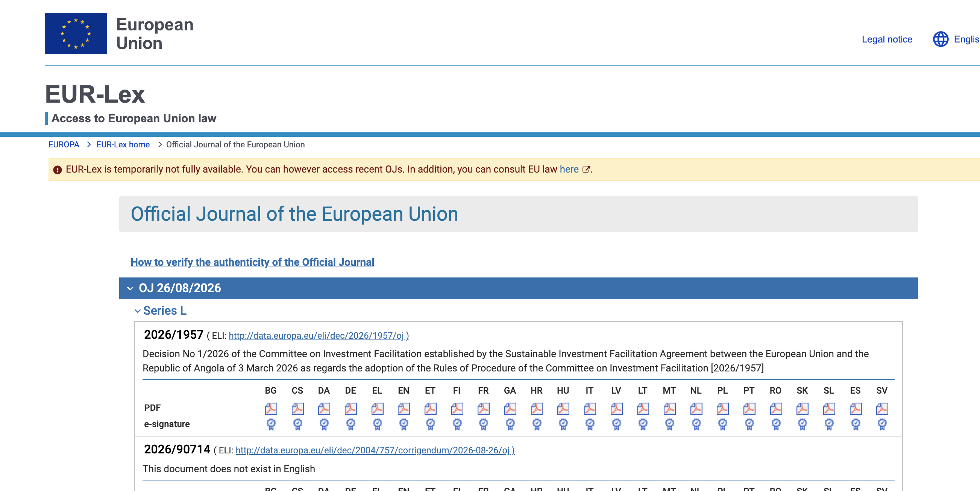Open the DE PDF for document 2026/1957
Viewport: 980px width, 491px height.
coord(351,408)
